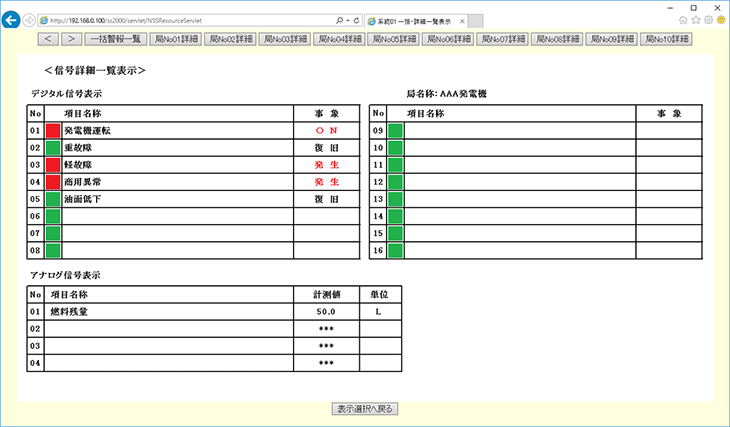Image resolution: width=730 pixels, height=427 pixels.
Task: Click red status indicator for 商用異常
Action: pos(53,182)
